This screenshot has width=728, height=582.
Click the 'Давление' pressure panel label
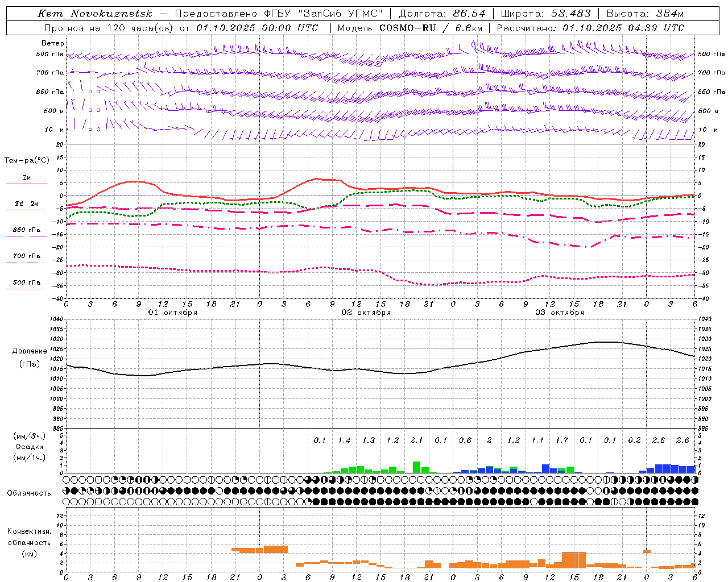tap(30, 351)
